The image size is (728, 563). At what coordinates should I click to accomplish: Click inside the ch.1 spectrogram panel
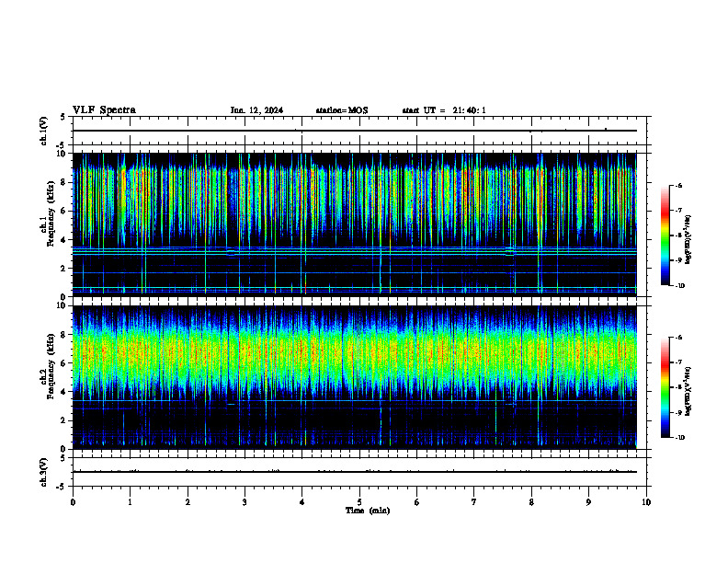(x=354, y=224)
